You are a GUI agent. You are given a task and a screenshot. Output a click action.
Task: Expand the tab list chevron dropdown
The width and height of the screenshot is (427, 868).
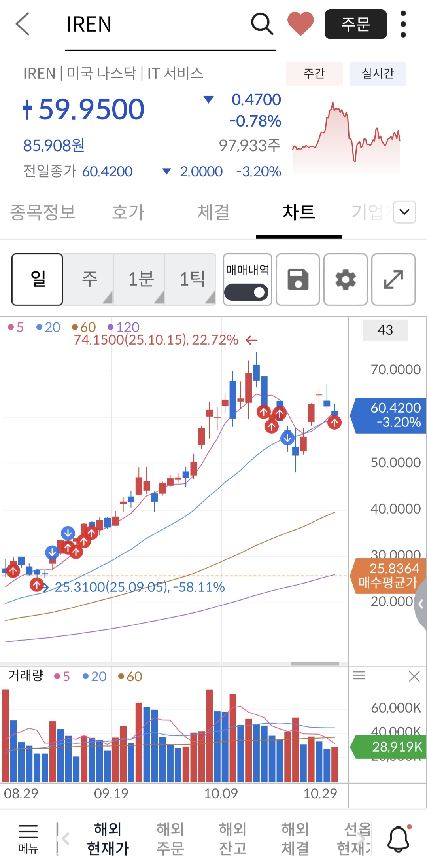coord(404,212)
